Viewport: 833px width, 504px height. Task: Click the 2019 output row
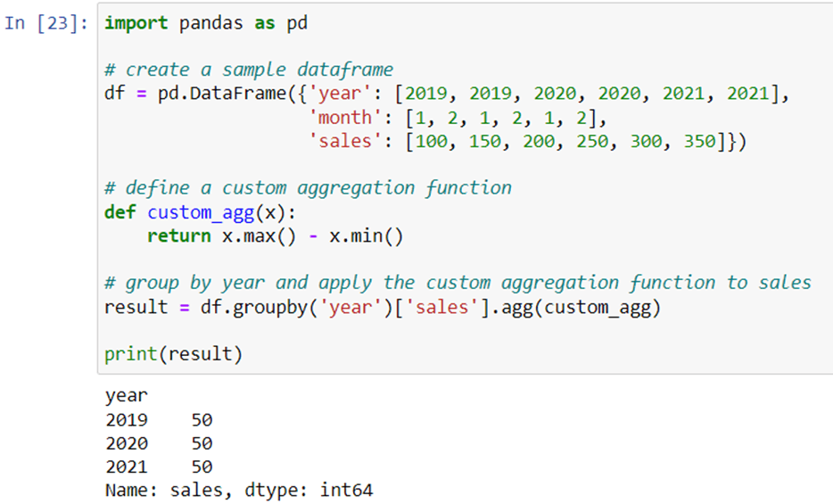coord(159,420)
